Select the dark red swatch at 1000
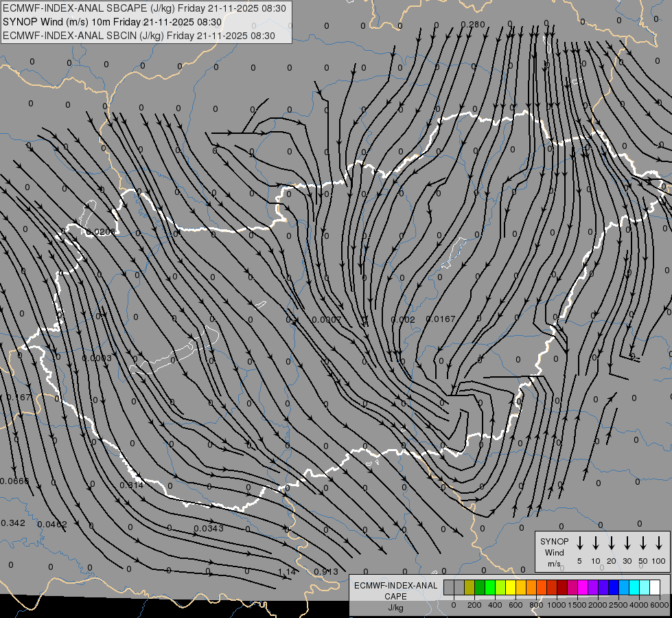Image resolution: width=672 pixels, height=618 pixels. 562,588
